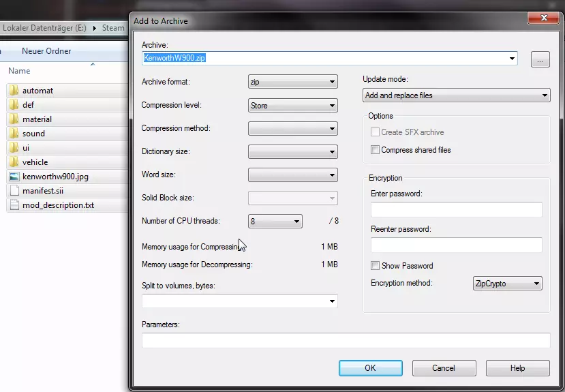Open the Compression level dropdown showing Store
The image size is (565, 392).
click(292, 106)
